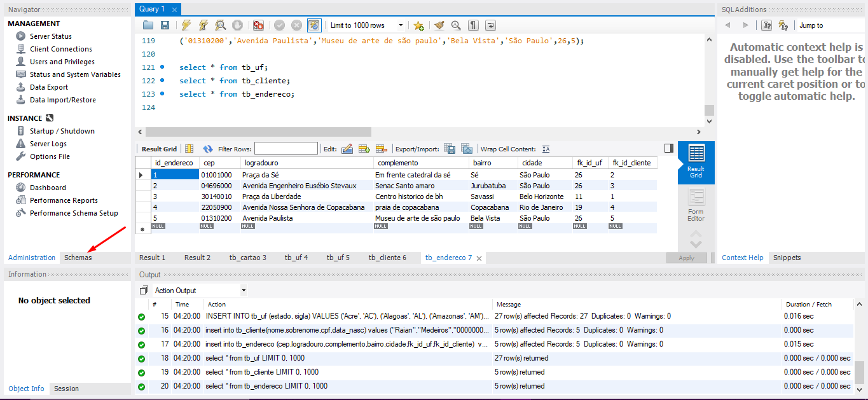The height and width of the screenshot is (400, 868).
Task: Save the query as a snippet with star icon
Action: (x=418, y=25)
